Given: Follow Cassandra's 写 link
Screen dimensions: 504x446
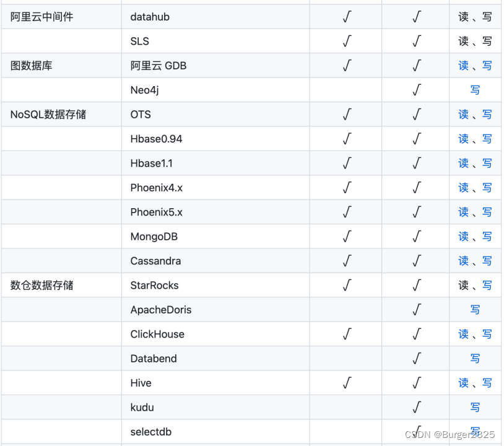Looking at the screenshot, I should point(487,261).
